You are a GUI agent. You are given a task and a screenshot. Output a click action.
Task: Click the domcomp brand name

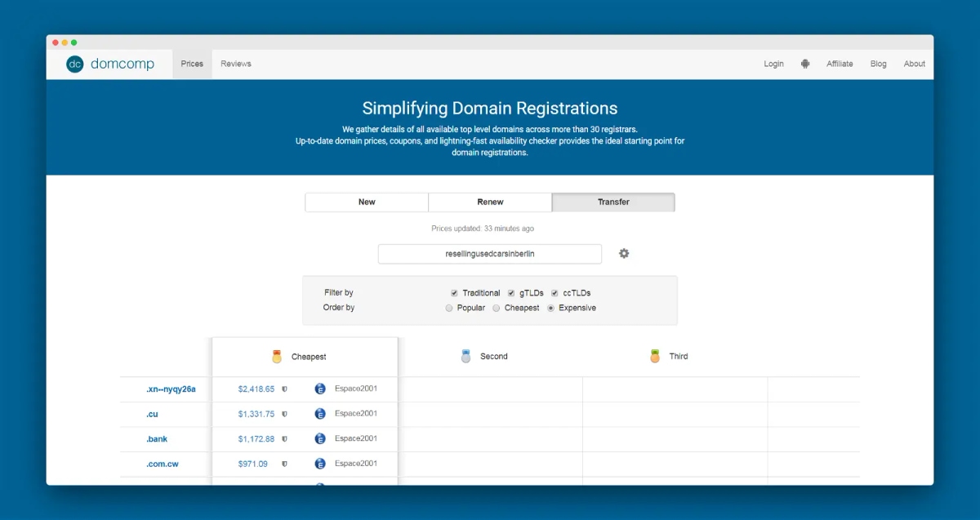pyautogui.click(x=122, y=64)
